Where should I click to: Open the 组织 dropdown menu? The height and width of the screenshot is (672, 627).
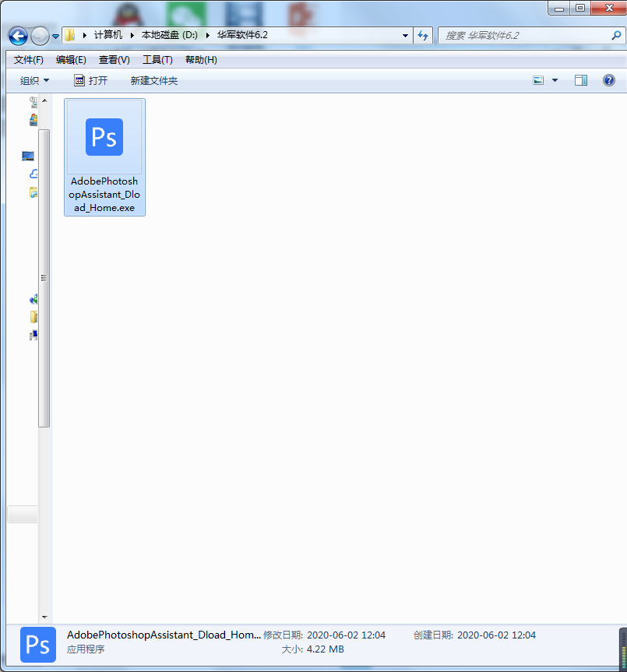pyautogui.click(x=35, y=79)
